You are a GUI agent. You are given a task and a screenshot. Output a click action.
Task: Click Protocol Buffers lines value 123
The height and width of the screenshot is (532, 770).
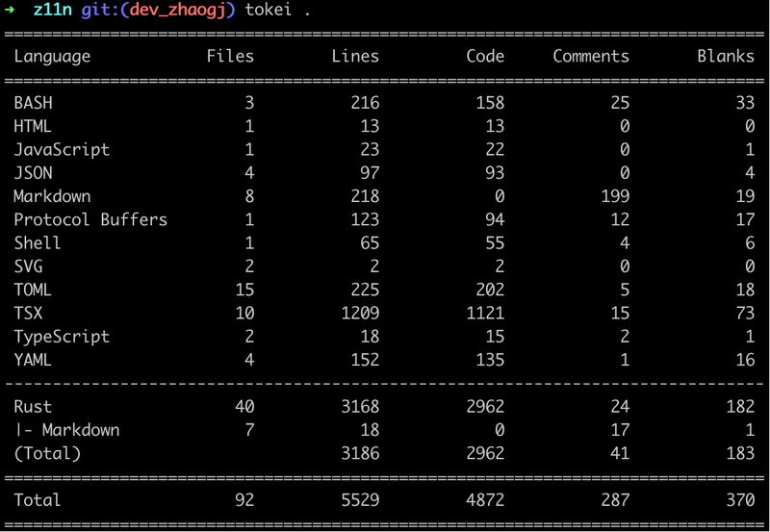(365, 219)
